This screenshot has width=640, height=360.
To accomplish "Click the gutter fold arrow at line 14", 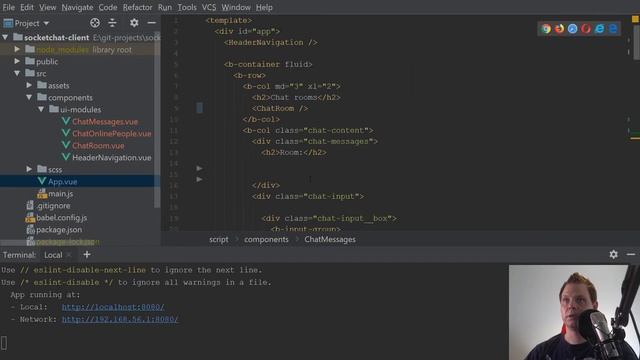I will point(199,168).
